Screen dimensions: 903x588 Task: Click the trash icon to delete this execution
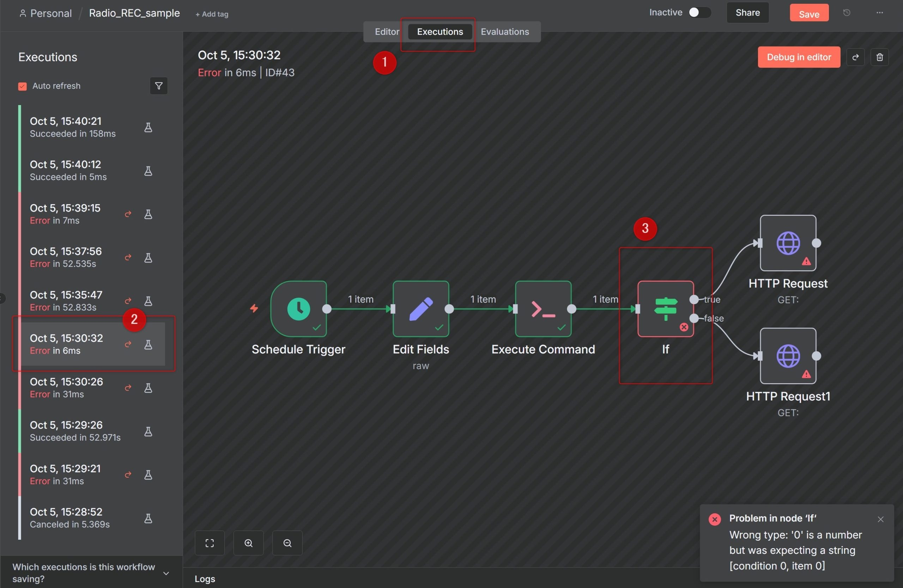click(x=879, y=57)
